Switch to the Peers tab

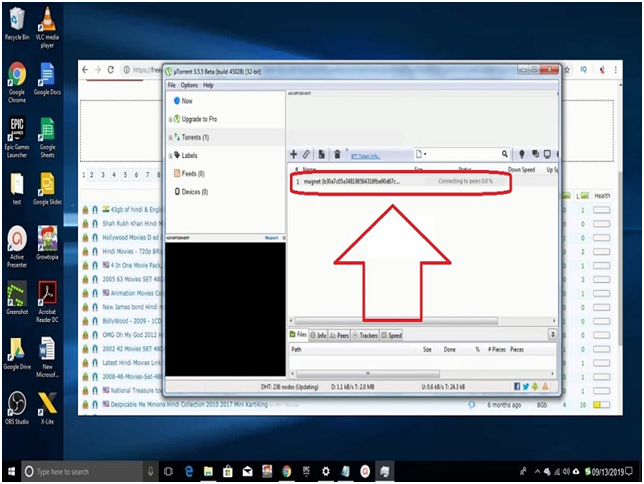pyautogui.click(x=339, y=335)
